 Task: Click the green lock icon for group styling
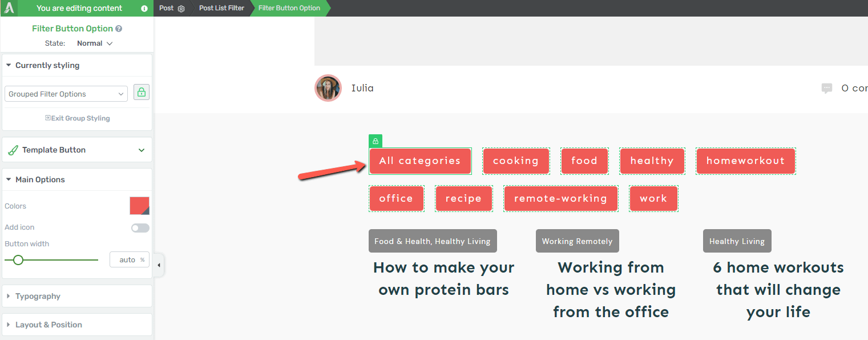point(142,93)
